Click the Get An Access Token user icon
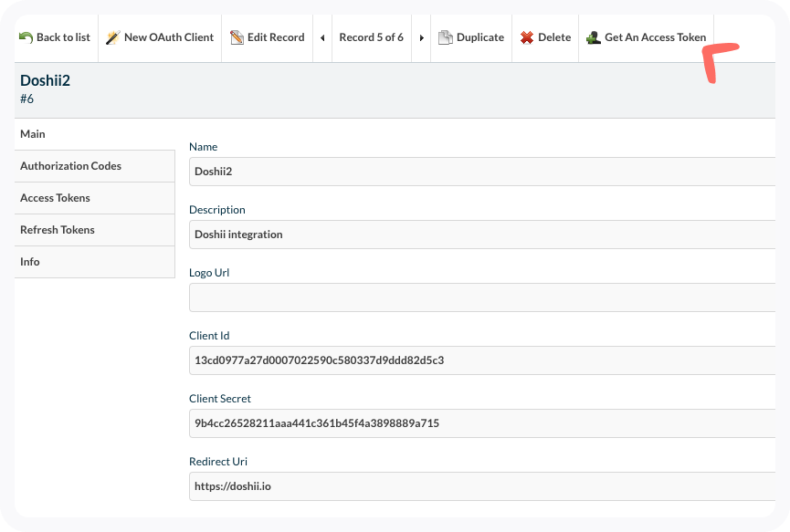 tap(594, 37)
